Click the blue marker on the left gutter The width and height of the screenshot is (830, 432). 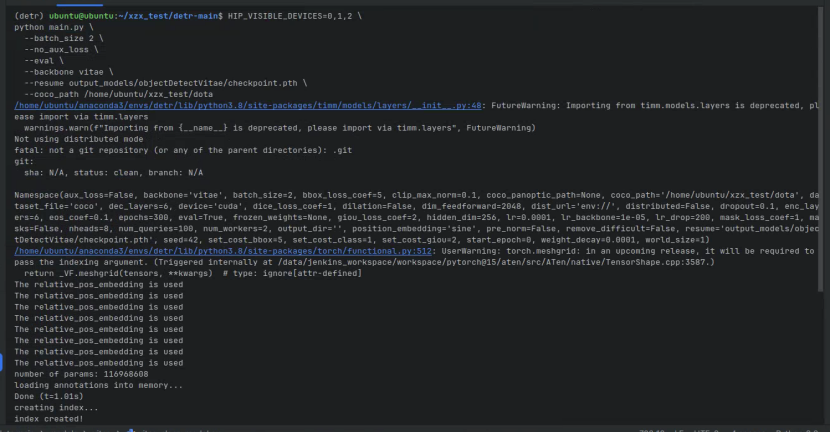click(1, 362)
